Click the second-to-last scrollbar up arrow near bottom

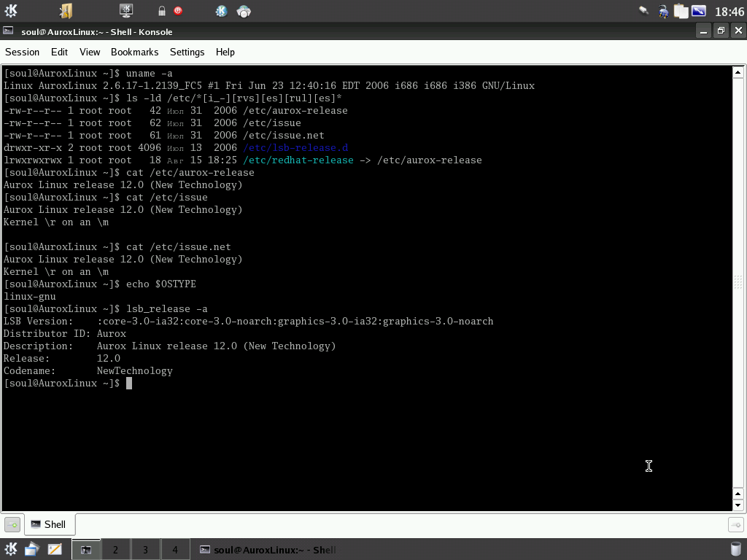tap(738, 494)
